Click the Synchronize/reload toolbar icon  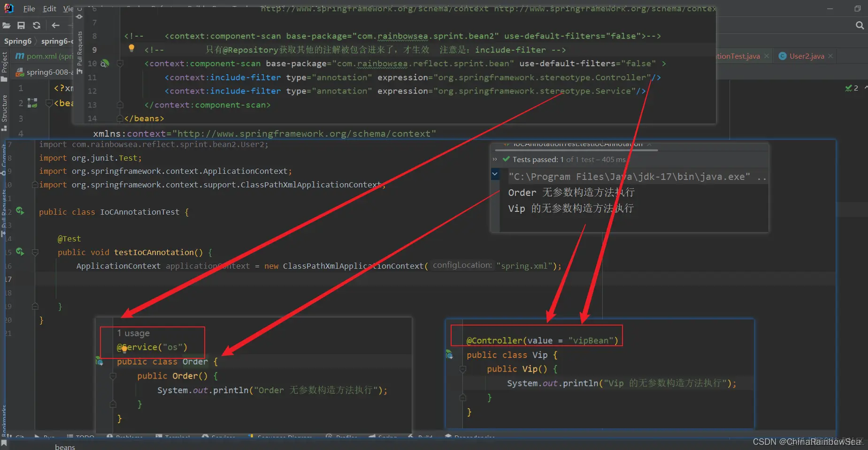[37, 25]
